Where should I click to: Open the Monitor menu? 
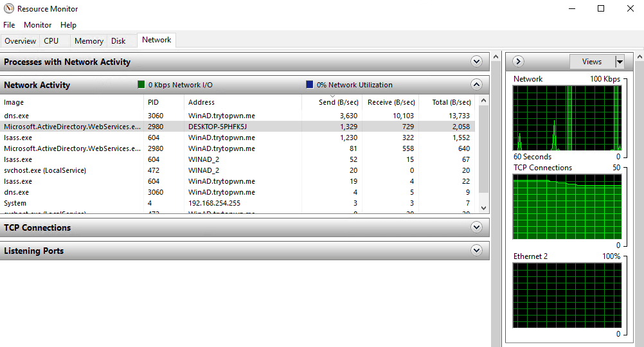point(37,25)
